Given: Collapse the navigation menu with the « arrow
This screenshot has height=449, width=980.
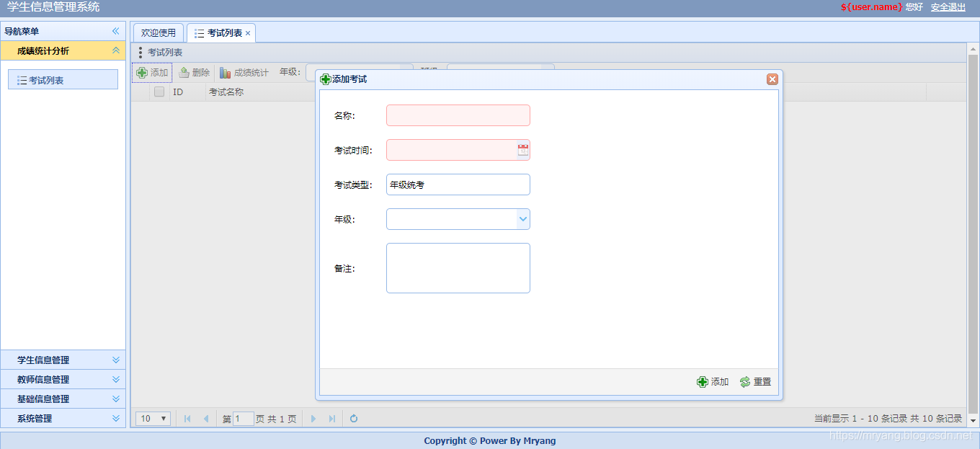Looking at the screenshot, I should [115, 31].
